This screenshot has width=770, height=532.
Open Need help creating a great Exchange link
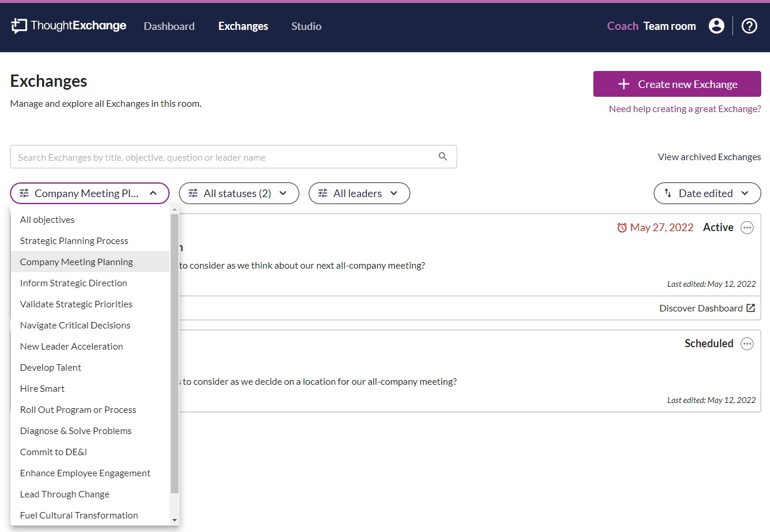click(685, 109)
